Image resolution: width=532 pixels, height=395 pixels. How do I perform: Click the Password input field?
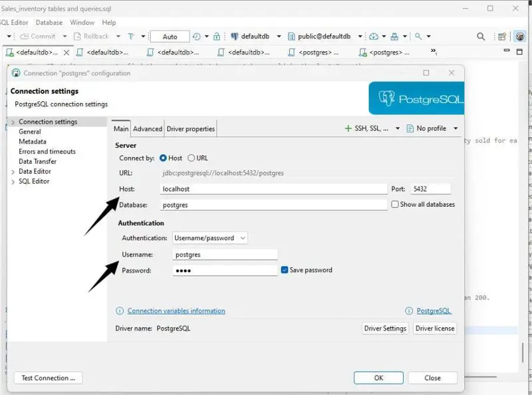click(225, 271)
